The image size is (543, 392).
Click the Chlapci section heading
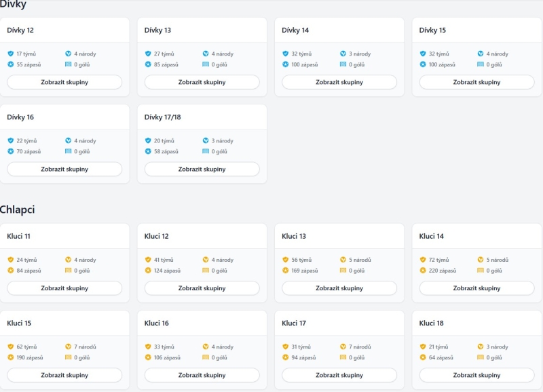click(17, 210)
